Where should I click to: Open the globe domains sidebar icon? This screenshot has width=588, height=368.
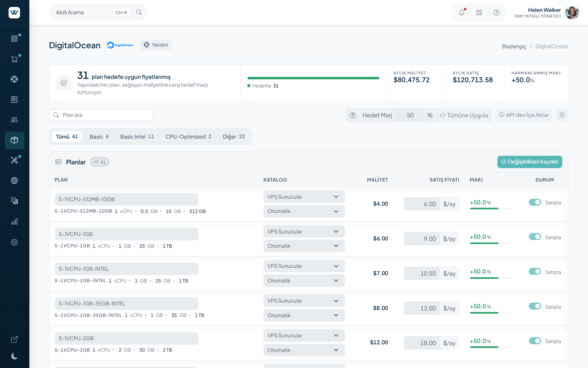pos(14,180)
